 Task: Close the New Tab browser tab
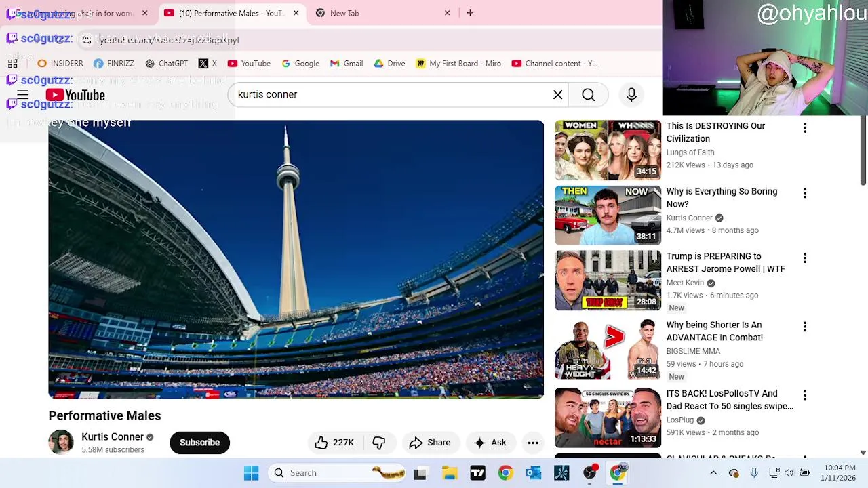[447, 13]
